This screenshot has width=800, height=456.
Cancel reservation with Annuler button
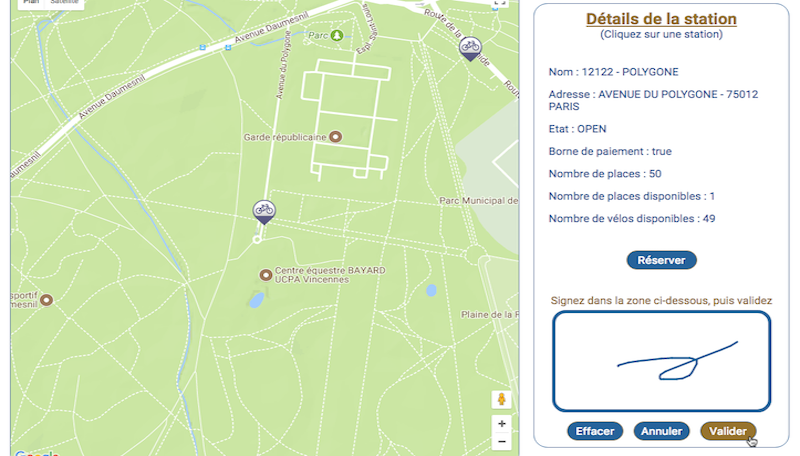661,431
